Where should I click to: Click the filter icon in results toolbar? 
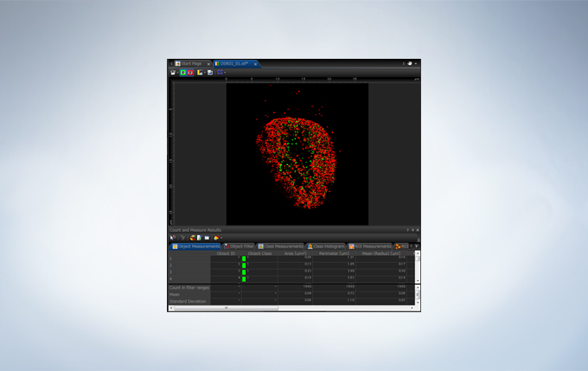(182, 237)
